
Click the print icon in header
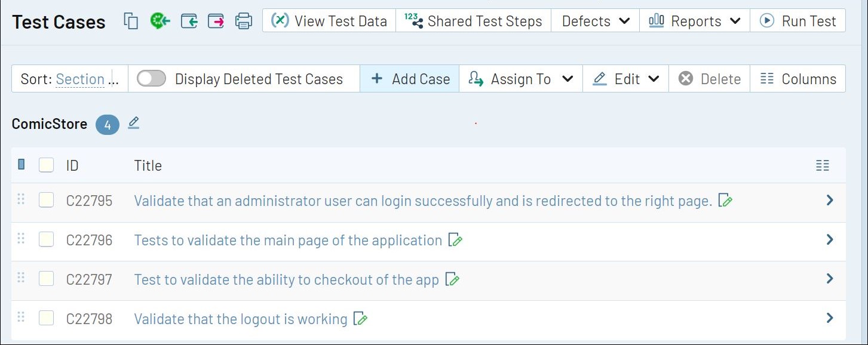244,21
